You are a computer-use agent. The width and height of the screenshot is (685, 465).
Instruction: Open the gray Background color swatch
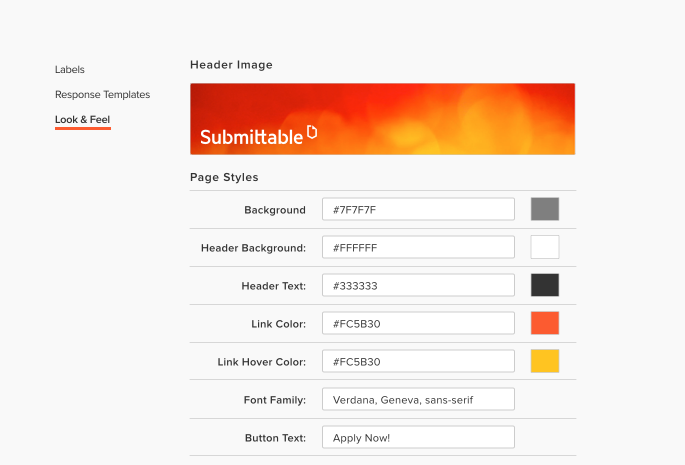[545, 209]
